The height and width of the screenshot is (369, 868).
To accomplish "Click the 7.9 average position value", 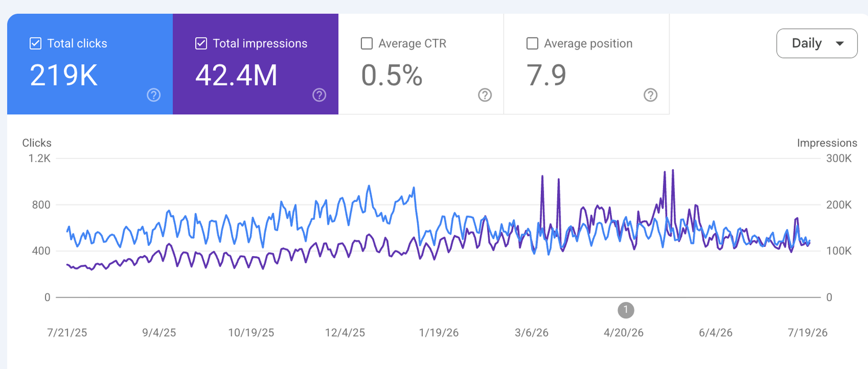I will point(546,75).
